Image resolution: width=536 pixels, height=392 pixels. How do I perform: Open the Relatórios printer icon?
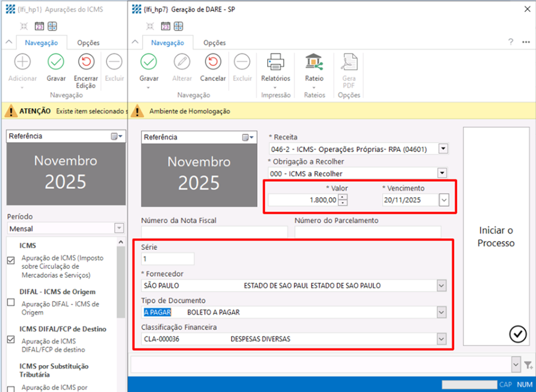pos(275,63)
